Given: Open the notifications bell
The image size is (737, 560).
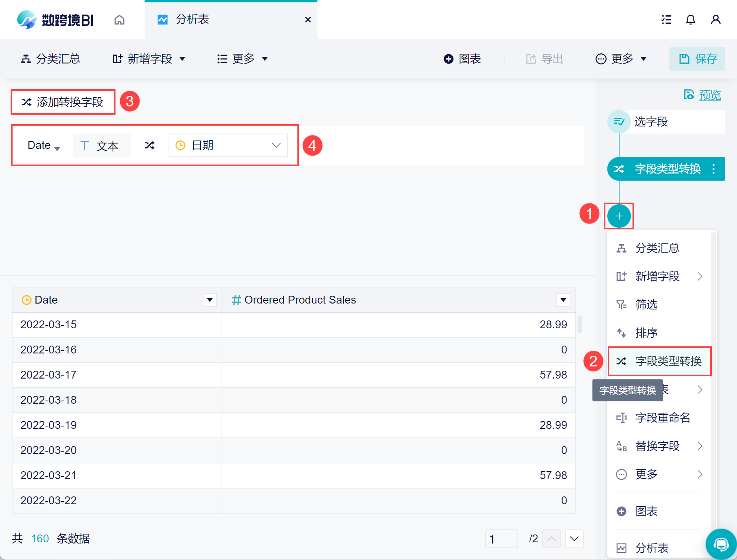Looking at the screenshot, I should (x=690, y=20).
